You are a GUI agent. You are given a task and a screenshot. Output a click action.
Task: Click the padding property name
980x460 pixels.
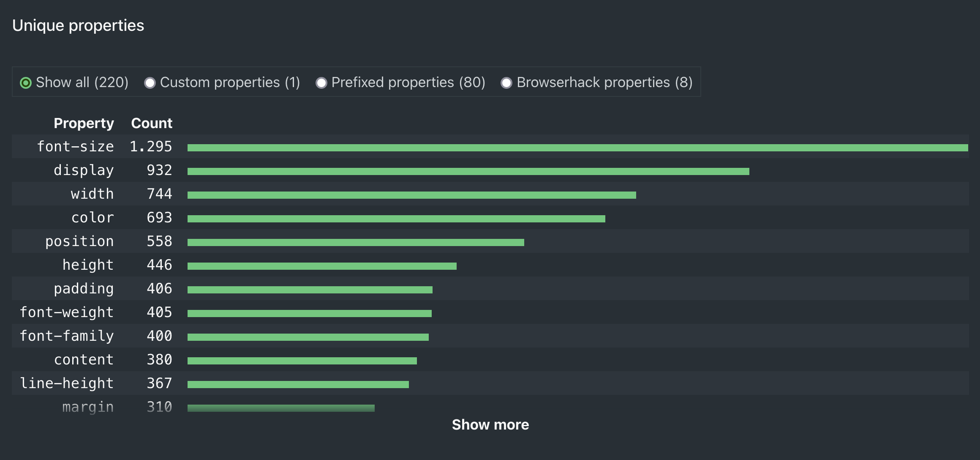tap(84, 288)
